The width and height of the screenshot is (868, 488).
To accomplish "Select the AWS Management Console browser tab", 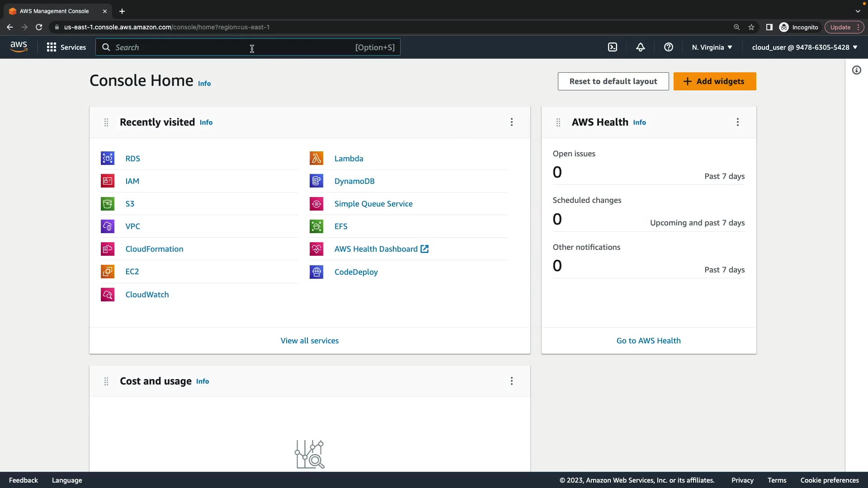I will (x=54, y=11).
